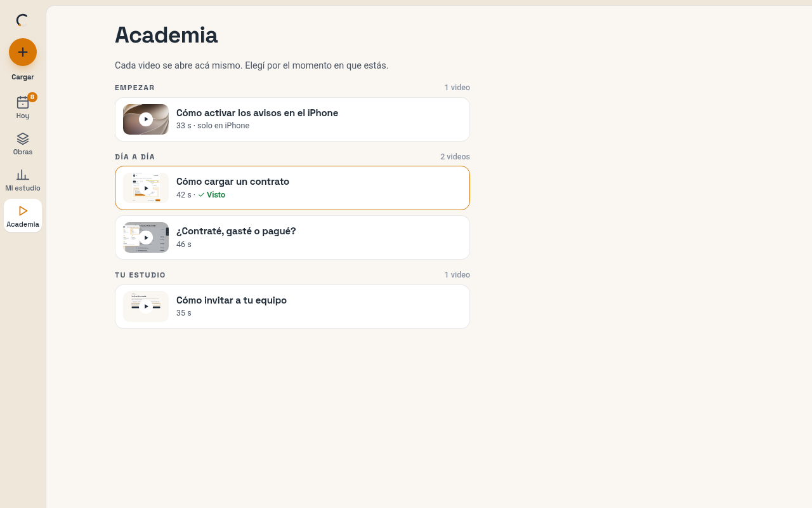Image resolution: width=812 pixels, height=508 pixels.
Task: Play the invitar a tu equipo thumbnail
Action: 146,307
